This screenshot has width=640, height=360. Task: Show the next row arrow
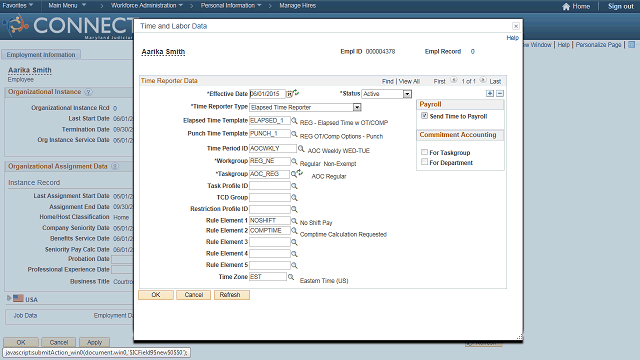(483, 80)
